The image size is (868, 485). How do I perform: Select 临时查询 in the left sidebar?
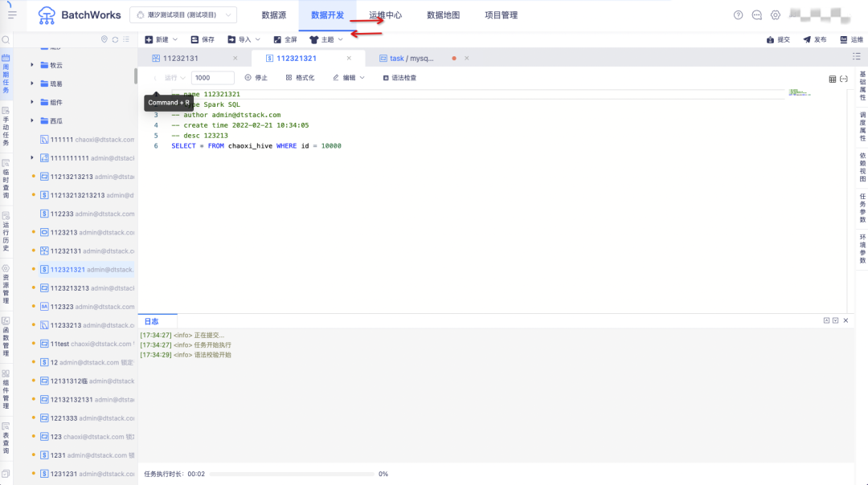click(x=6, y=178)
